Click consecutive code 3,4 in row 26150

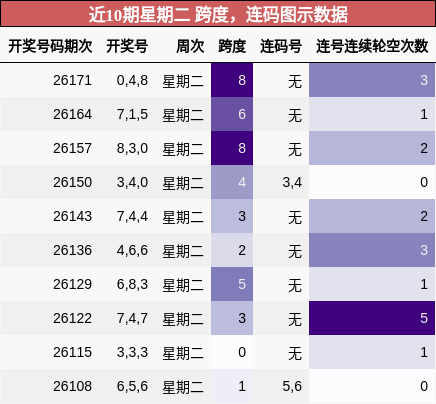(x=292, y=182)
